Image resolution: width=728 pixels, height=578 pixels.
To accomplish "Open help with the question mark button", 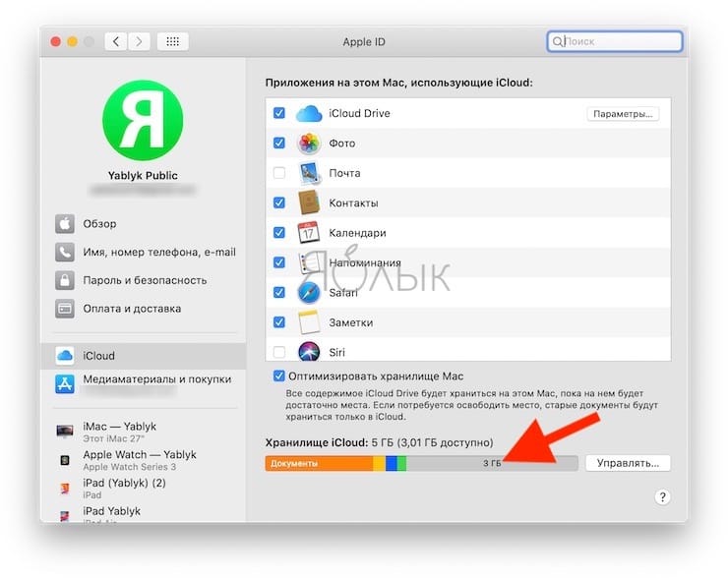I will pos(662,497).
